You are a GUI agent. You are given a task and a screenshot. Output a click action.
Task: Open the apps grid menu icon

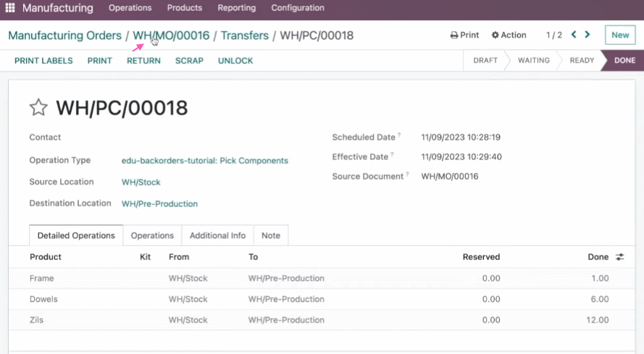[10, 8]
